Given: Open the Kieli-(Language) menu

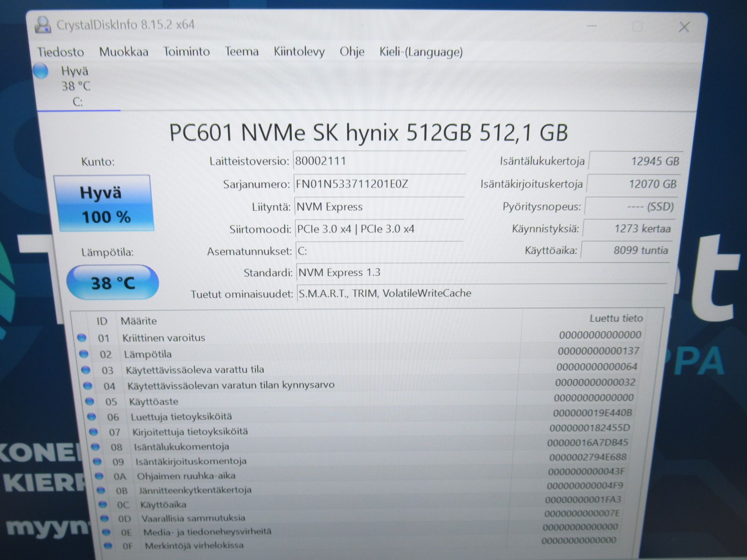Looking at the screenshot, I should click(421, 52).
